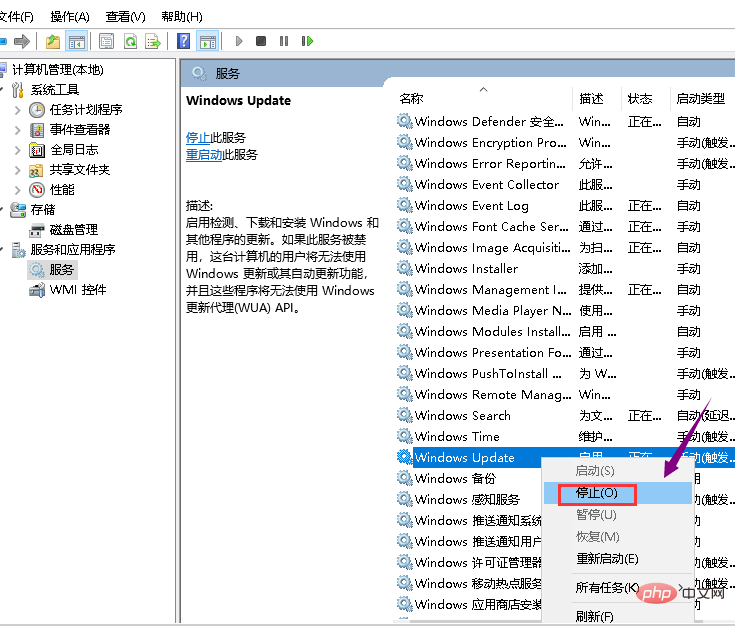Click the gear icon of Windows Time
This screenshot has width=735, height=626.
pos(404,436)
